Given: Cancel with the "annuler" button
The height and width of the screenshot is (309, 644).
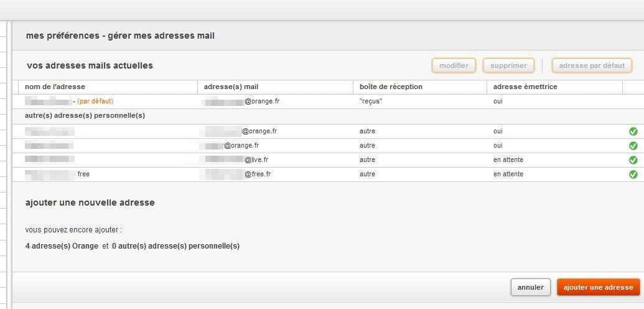Looking at the screenshot, I should (x=531, y=287).
